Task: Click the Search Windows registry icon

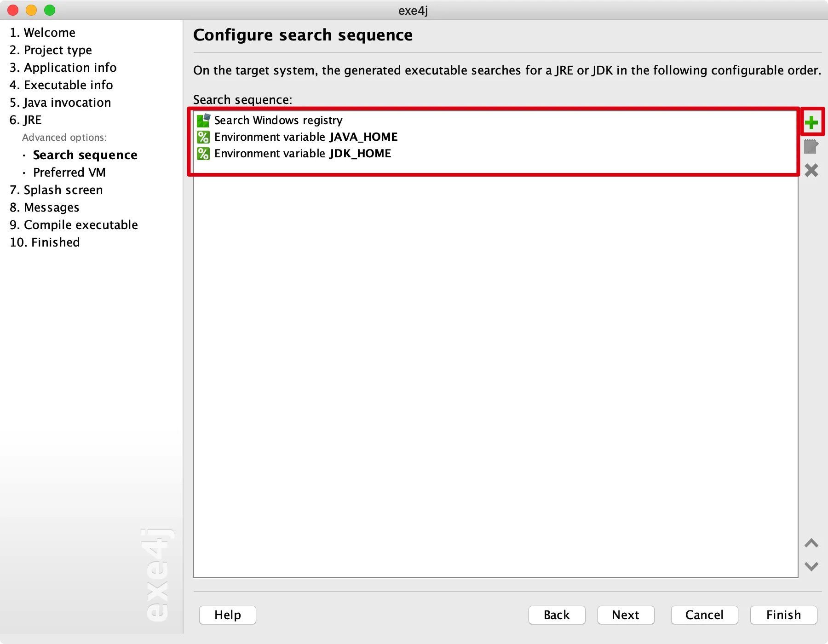Action: pyautogui.click(x=203, y=121)
